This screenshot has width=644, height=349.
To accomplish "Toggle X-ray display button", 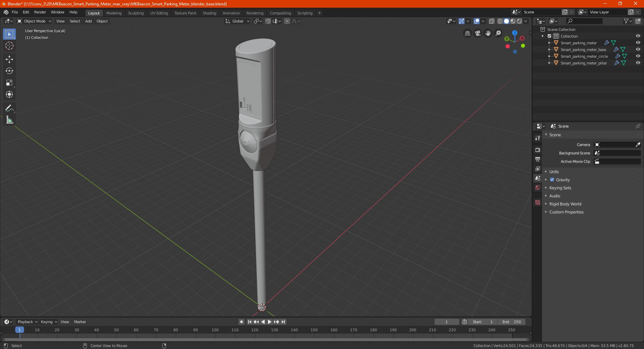I will [x=491, y=21].
